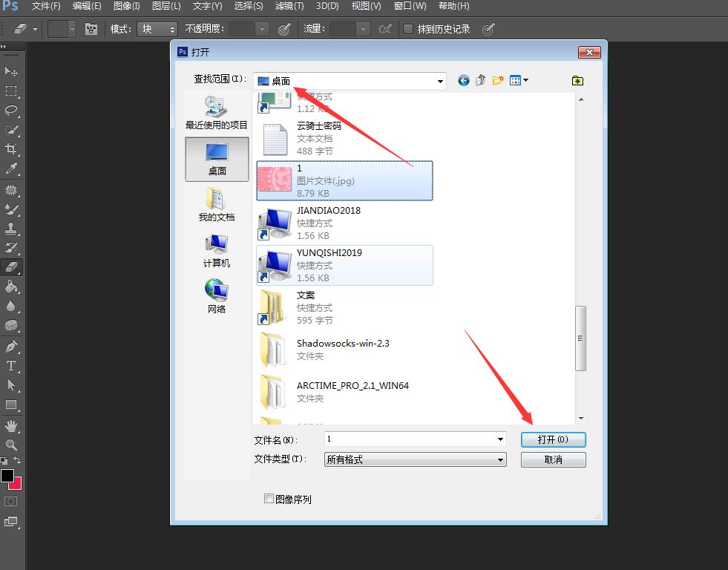Go to My Documents location
Screen dimensions: 728x570
217,205
